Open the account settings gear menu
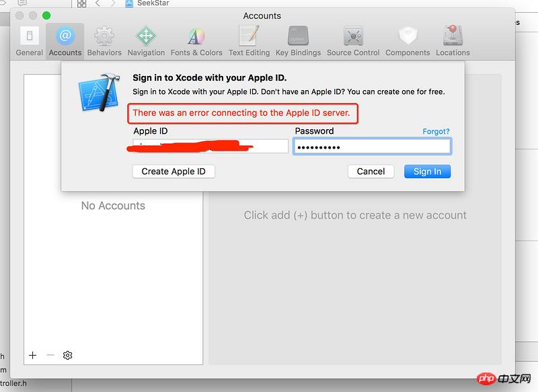Viewport: 538px width, 392px height. coord(68,355)
